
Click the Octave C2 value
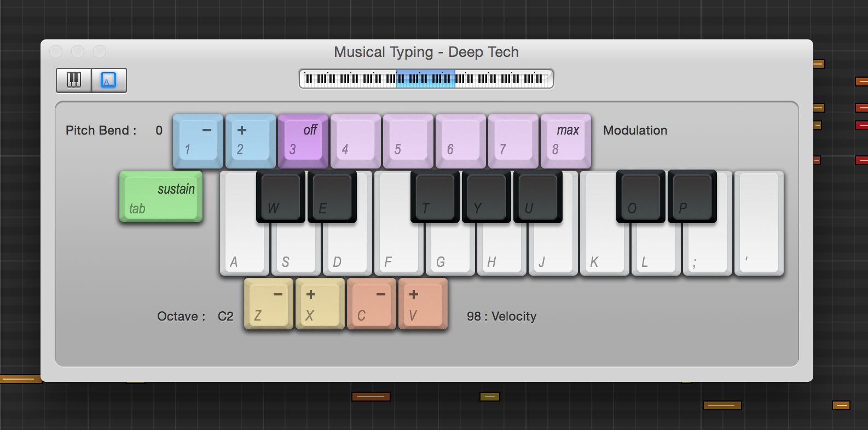(225, 316)
